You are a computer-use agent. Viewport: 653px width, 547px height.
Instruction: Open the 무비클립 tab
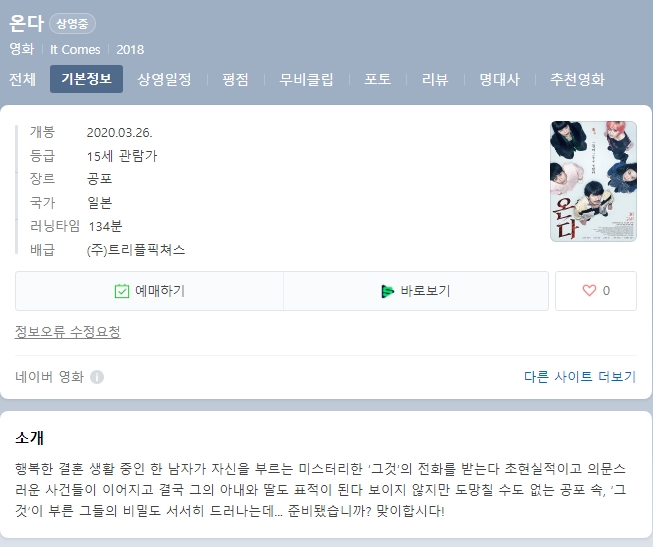[306, 79]
